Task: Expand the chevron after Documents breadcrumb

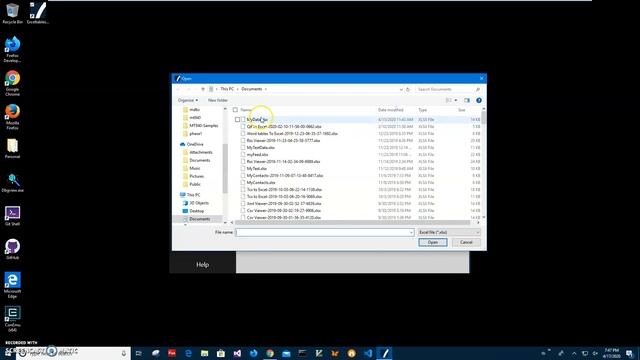Action: 266,89
